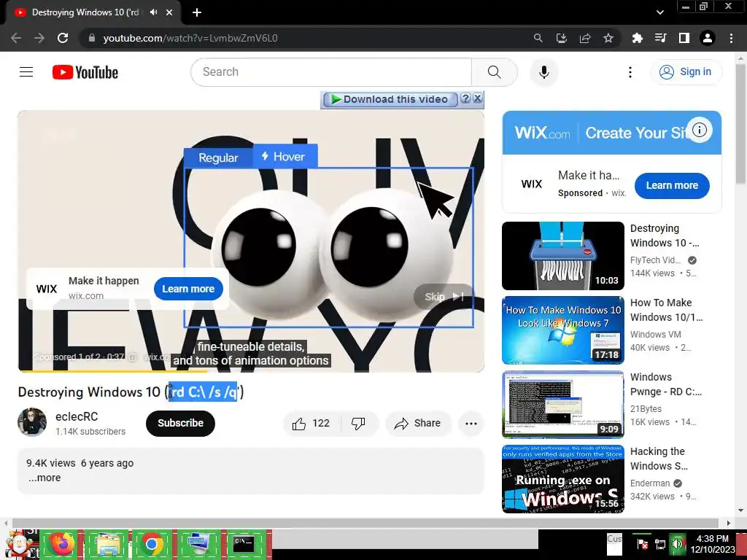Open Windows Pwnge RD C: video thumbnail

click(563, 404)
